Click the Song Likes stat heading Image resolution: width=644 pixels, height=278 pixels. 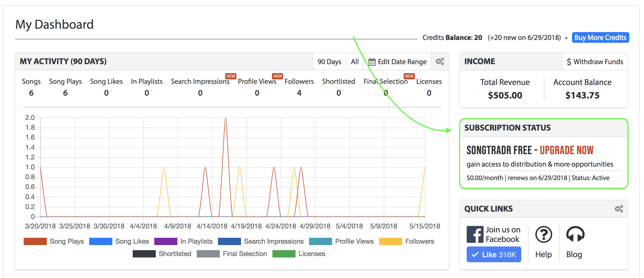point(106,81)
